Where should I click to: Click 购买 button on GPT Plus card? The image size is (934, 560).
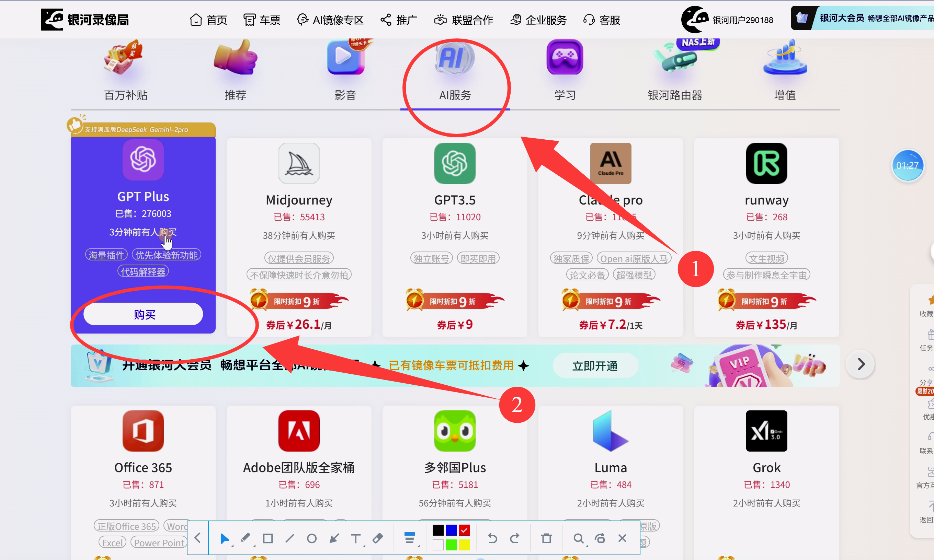(143, 314)
